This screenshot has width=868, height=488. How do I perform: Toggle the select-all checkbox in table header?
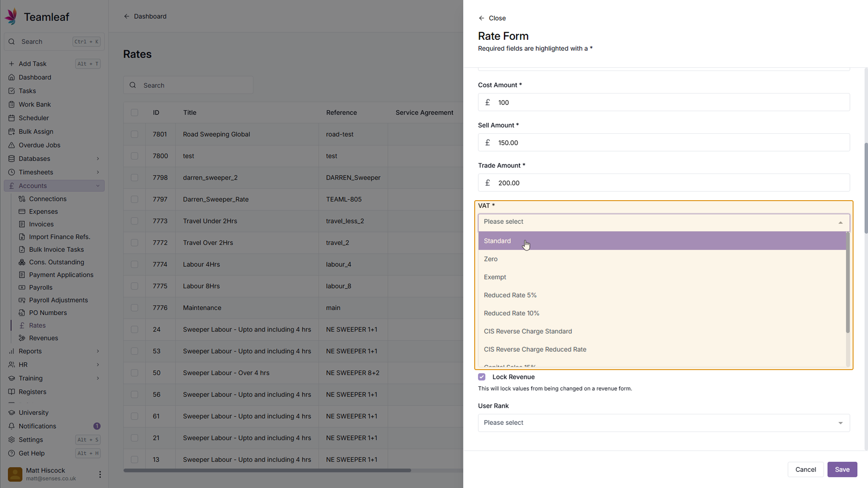tap(134, 113)
